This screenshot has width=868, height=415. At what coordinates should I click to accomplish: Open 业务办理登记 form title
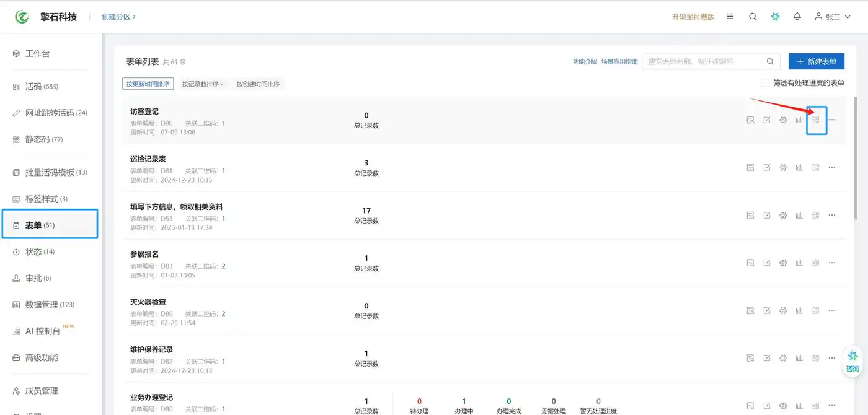151,398
